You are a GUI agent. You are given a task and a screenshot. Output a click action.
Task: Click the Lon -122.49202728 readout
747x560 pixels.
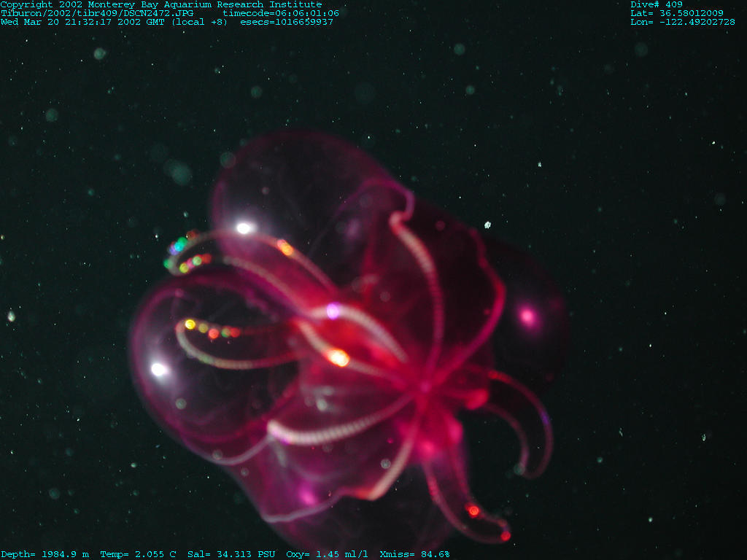683,22
